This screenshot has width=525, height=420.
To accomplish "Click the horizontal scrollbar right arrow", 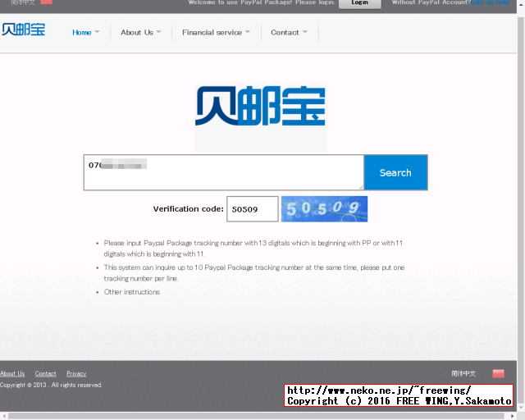I will click(512, 416).
